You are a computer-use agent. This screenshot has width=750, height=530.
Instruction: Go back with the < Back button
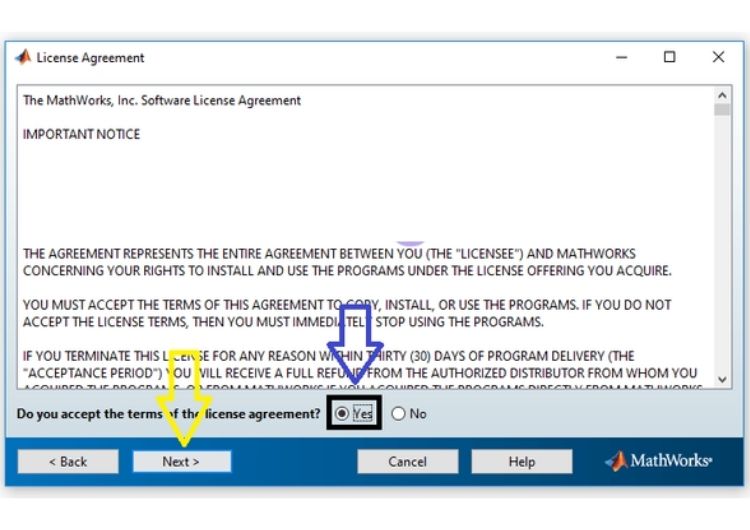[68, 462]
